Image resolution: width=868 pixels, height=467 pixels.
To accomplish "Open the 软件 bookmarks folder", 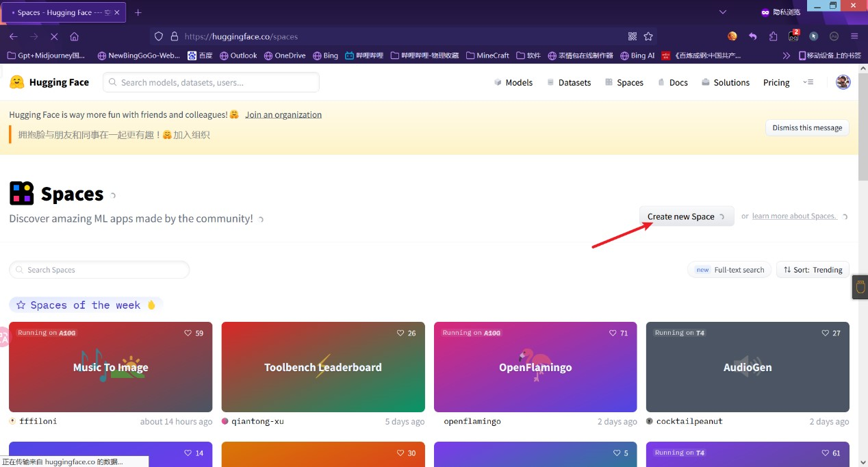I will 528,55.
